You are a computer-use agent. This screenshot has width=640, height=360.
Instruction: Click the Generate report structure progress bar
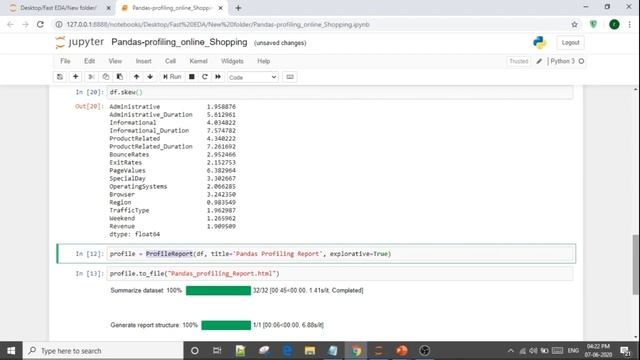[x=226, y=325]
